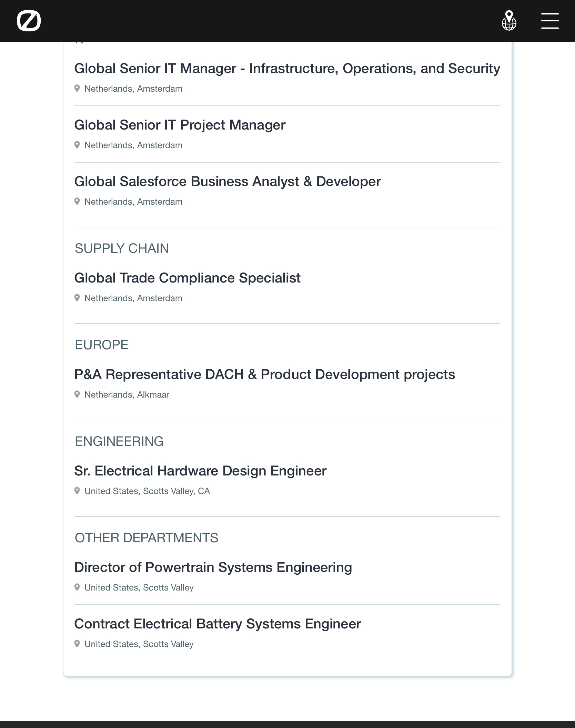The height and width of the screenshot is (728, 575).
Task: Open Global Senior IT Project Manager listing
Action: [x=180, y=125]
